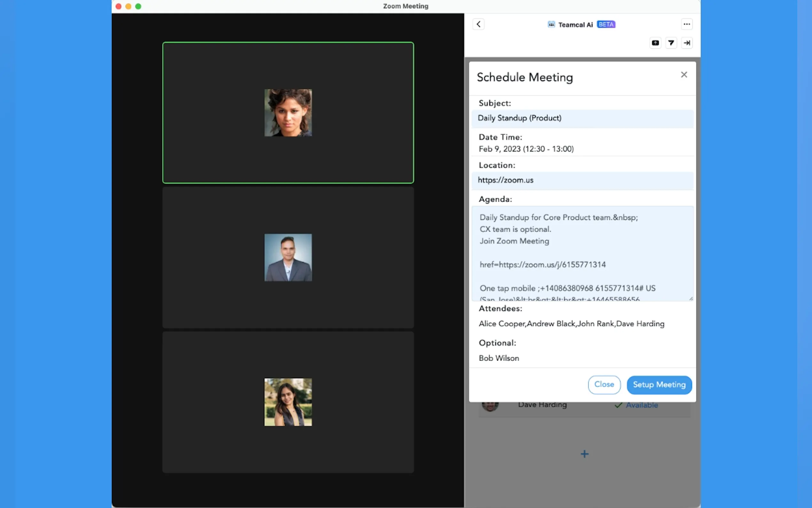Click the Location field with zoom.us URL
This screenshot has width=812, height=508.
(582, 180)
